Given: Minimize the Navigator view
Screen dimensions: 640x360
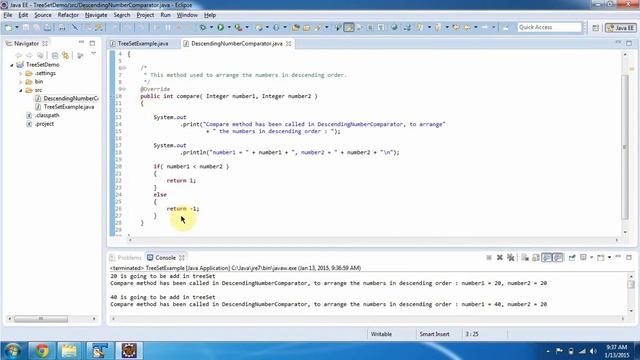Looking at the screenshot, I should pos(81,43).
